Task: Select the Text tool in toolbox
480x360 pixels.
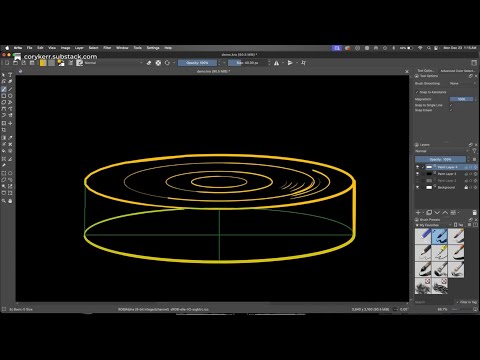Action: click(10, 75)
